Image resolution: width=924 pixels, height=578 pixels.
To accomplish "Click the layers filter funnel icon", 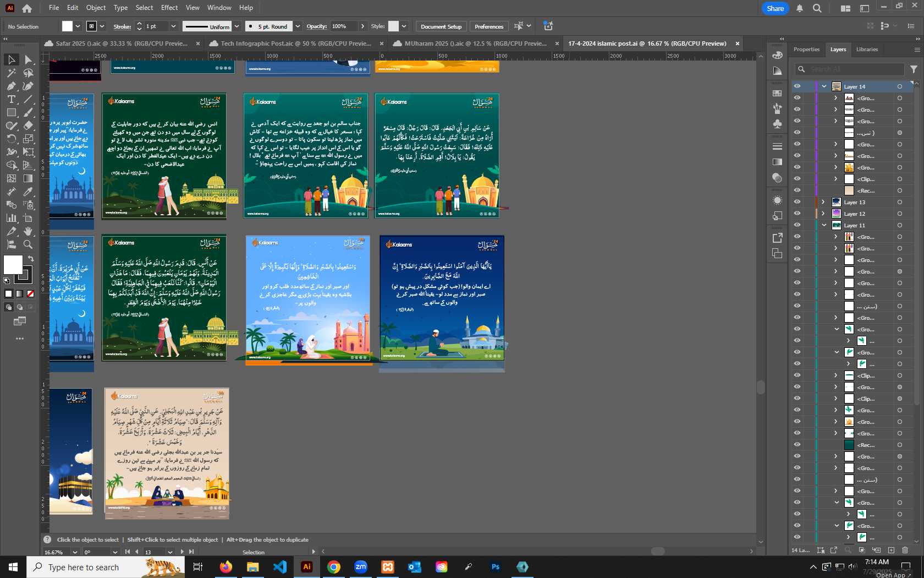I will pyautogui.click(x=914, y=69).
